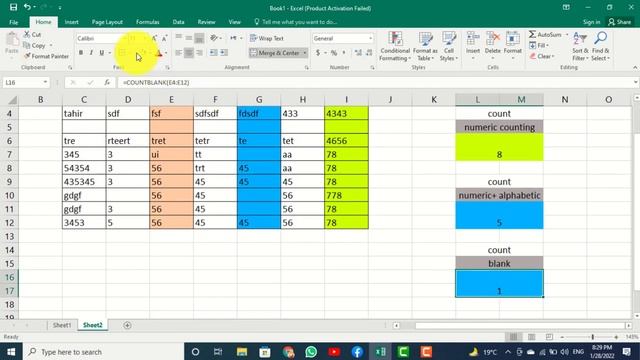Toggle Underline formatting
Screen dimensions: 640x360
click(102, 53)
